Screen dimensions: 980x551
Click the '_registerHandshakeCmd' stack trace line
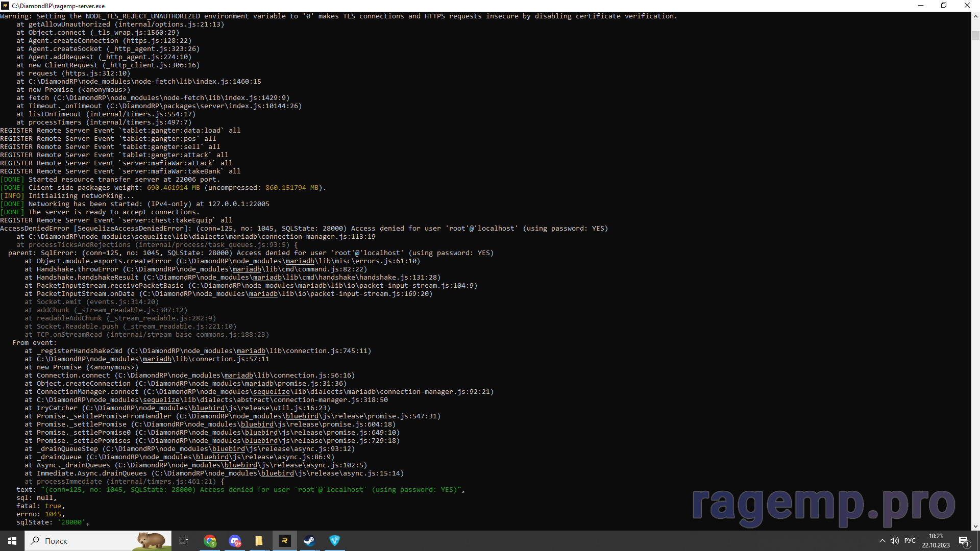tap(198, 351)
